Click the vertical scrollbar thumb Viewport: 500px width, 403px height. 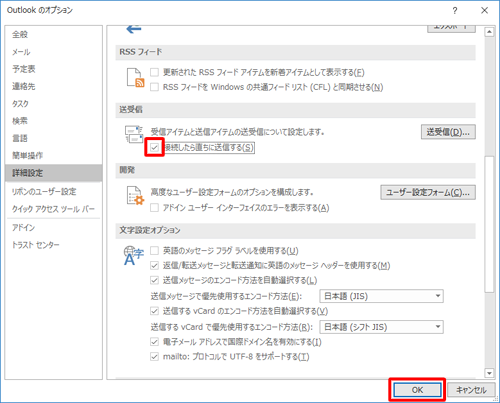[489, 224]
